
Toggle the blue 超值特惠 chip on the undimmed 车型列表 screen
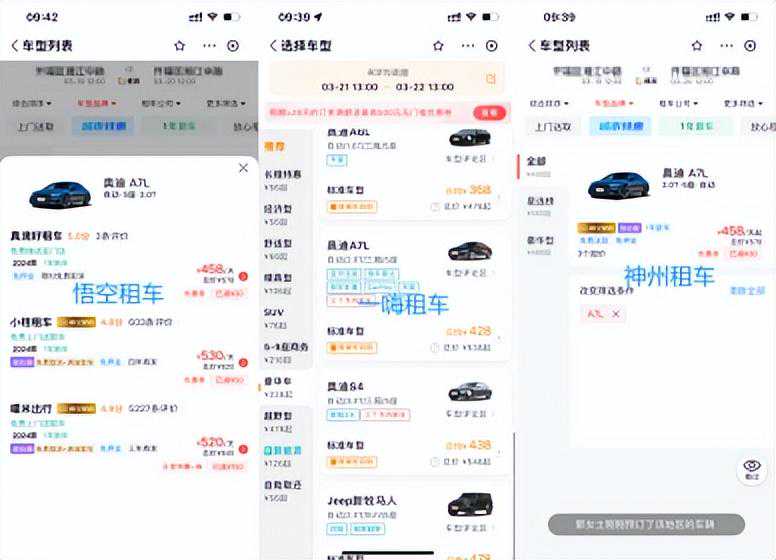tap(621, 127)
